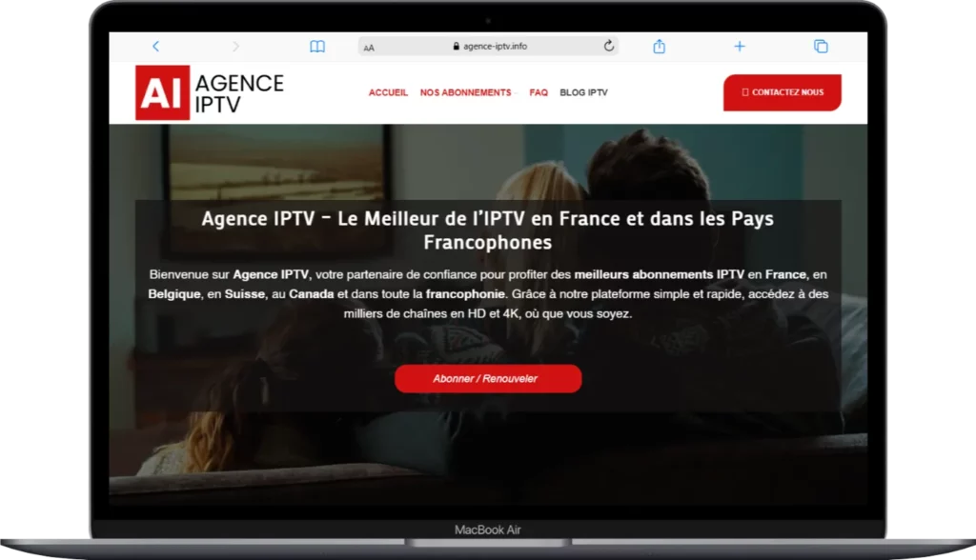The width and height of the screenshot is (976, 560).
Task: Go back using Safari back arrow
Action: point(155,46)
